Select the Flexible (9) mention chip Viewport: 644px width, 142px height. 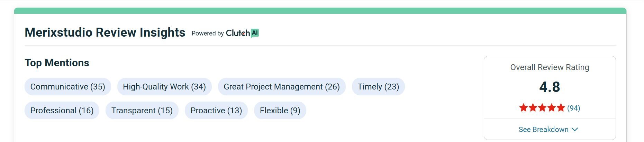(280, 111)
